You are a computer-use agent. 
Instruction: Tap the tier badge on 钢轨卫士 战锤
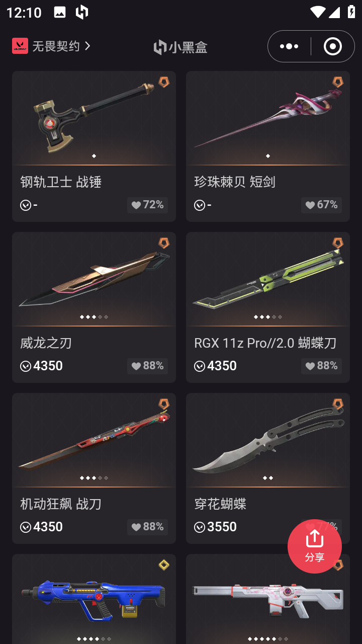[x=164, y=82]
